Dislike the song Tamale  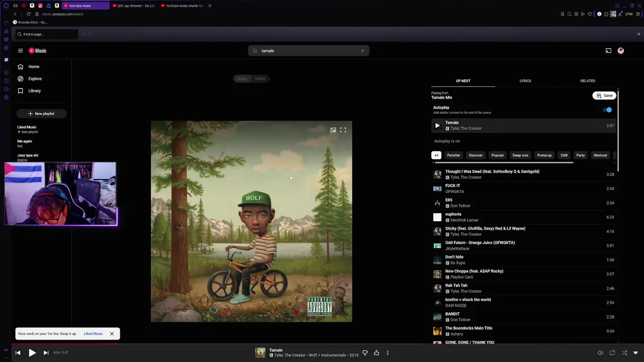pos(365,353)
